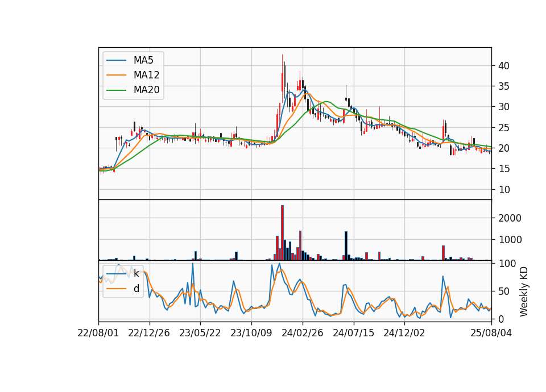This screenshot has height=392, width=546.
Task: Click the price axis value 10
Action: (x=503, y=190)
